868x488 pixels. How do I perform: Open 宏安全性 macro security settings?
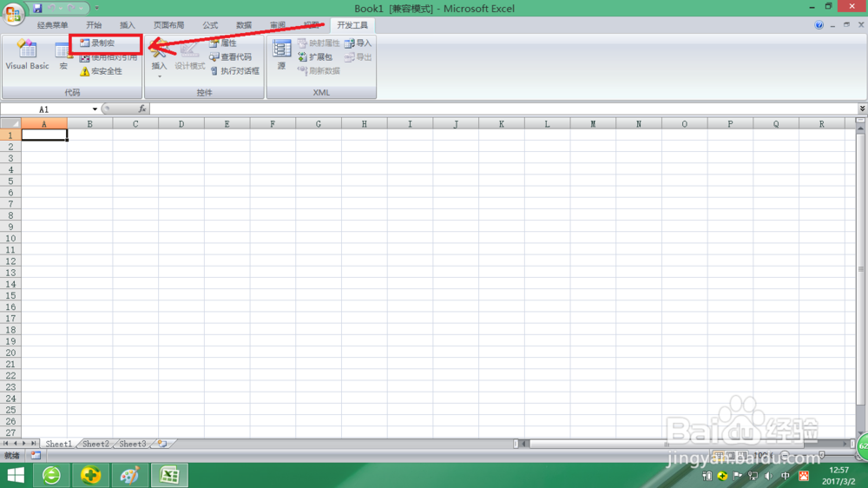coord(101,71)
